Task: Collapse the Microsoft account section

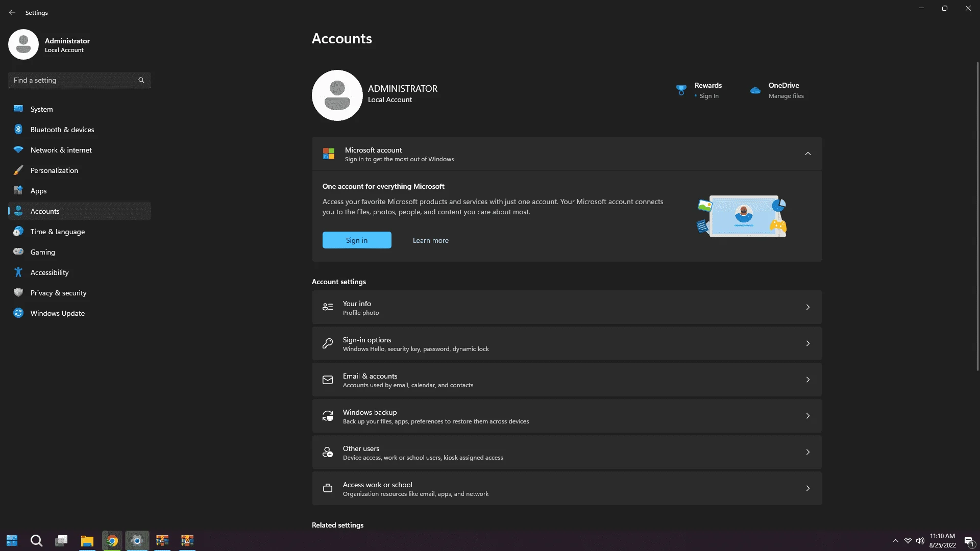Action: (x=808, y=154)
